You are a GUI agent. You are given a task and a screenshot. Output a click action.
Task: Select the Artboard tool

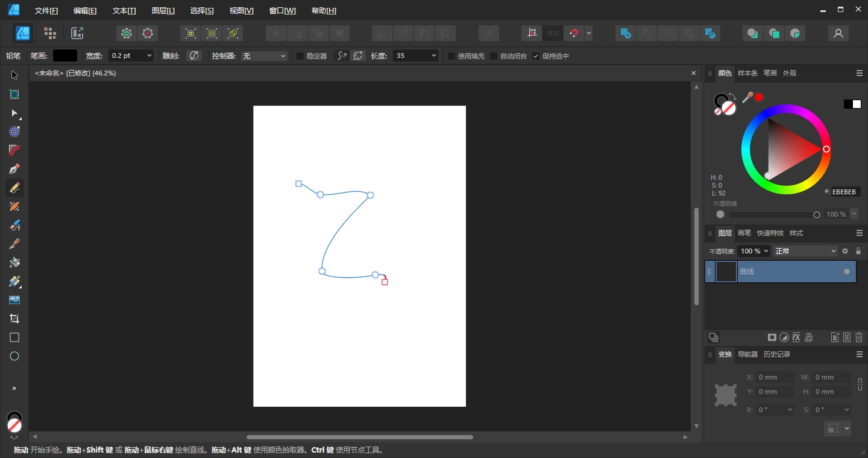coord(14,94)
